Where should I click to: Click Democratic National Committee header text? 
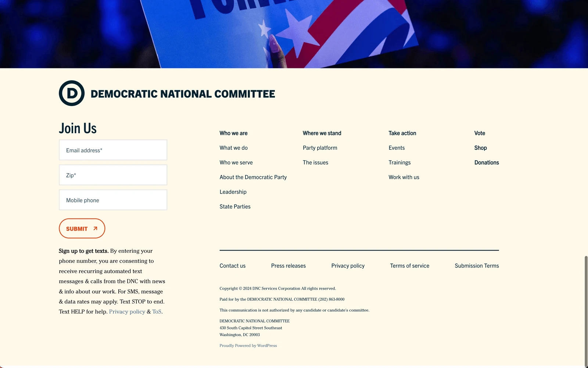(x=183, y=94)
